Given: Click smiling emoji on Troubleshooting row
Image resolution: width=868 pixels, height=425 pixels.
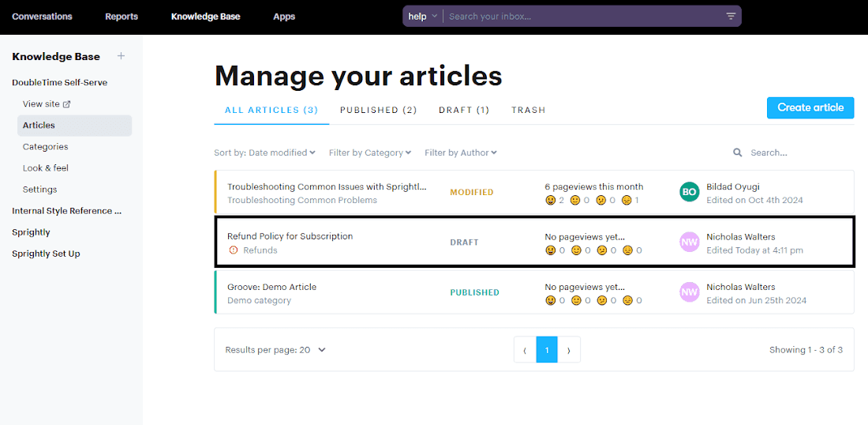Looking at the screenshot, I should tap(576, 200).
